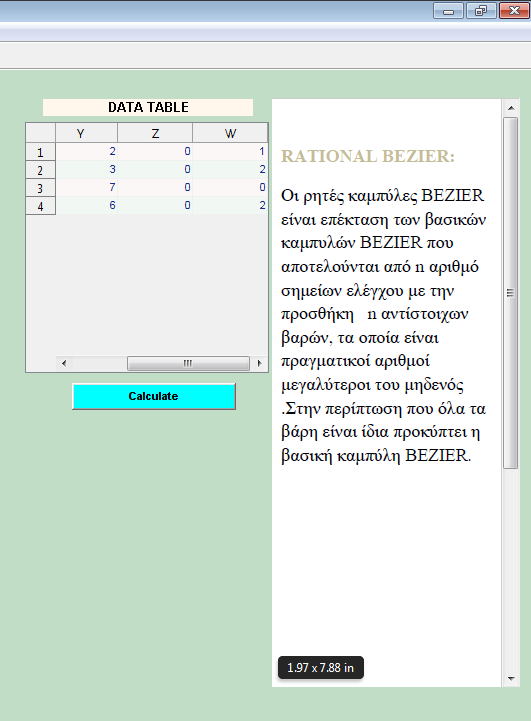531x721 pixels.
Task: Minimize the window
Action: click(x=448, y=11)
